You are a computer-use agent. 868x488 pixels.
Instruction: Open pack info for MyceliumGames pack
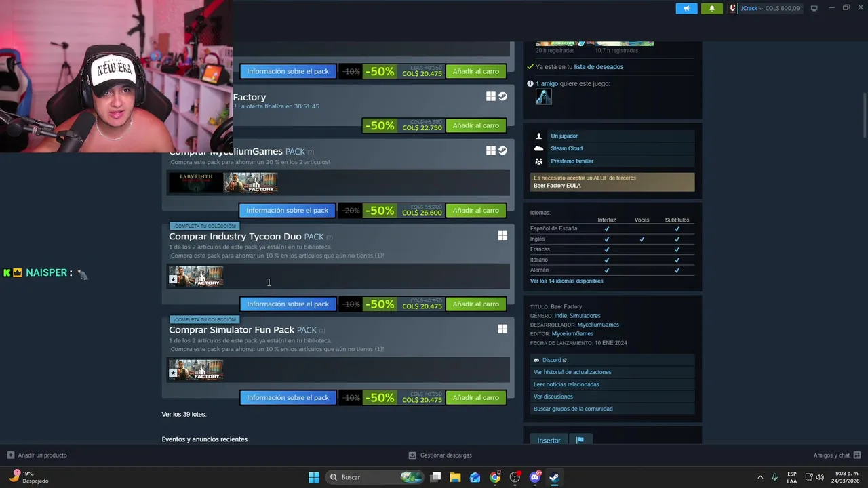coord(288,211)
